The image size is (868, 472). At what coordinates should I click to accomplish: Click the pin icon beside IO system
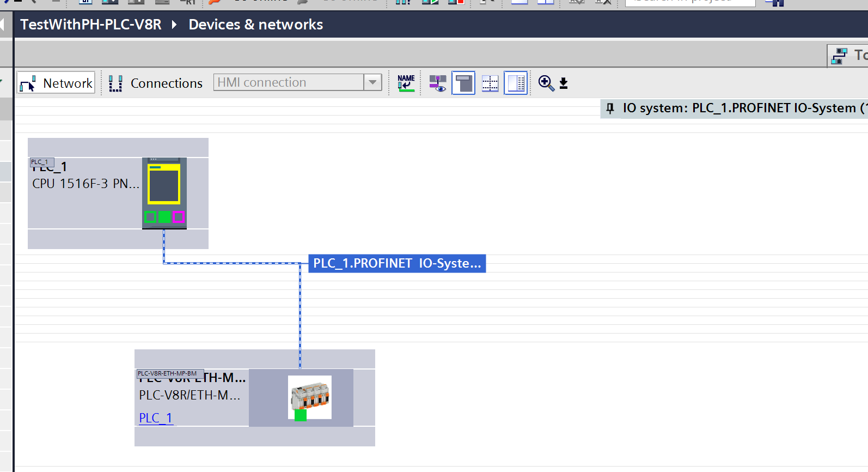(610, 108)
